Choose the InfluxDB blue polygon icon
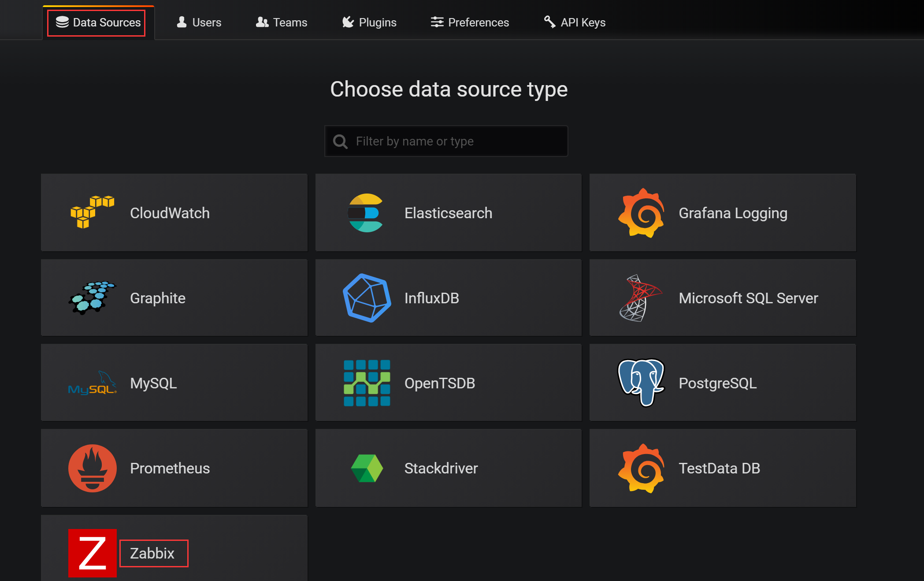The height and width of the screenshot is (581, 924). [x=367, y=298]
